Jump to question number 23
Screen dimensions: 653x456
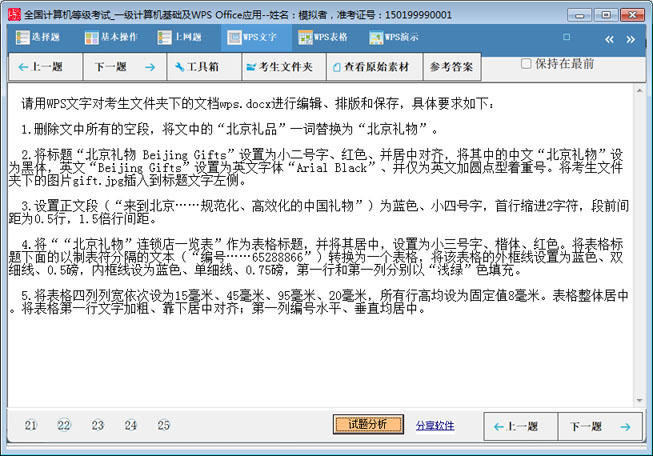click(97, 425)
